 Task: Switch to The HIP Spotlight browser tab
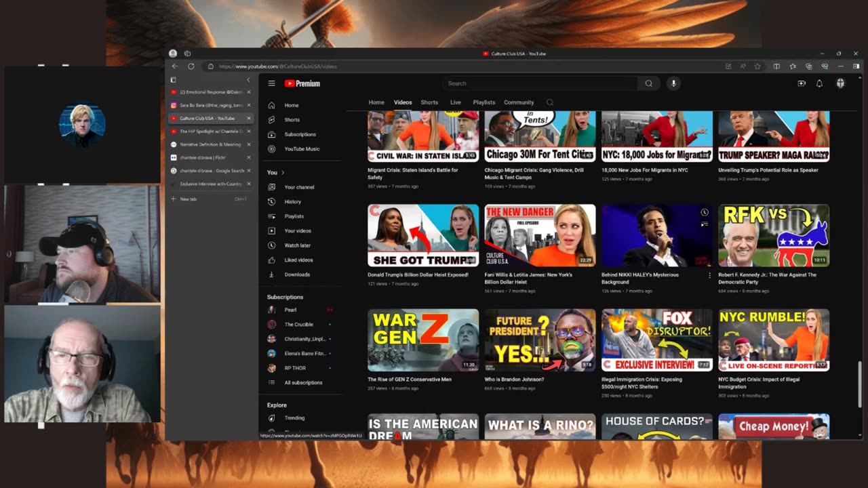pyautogui.click(x=210, y=131)
